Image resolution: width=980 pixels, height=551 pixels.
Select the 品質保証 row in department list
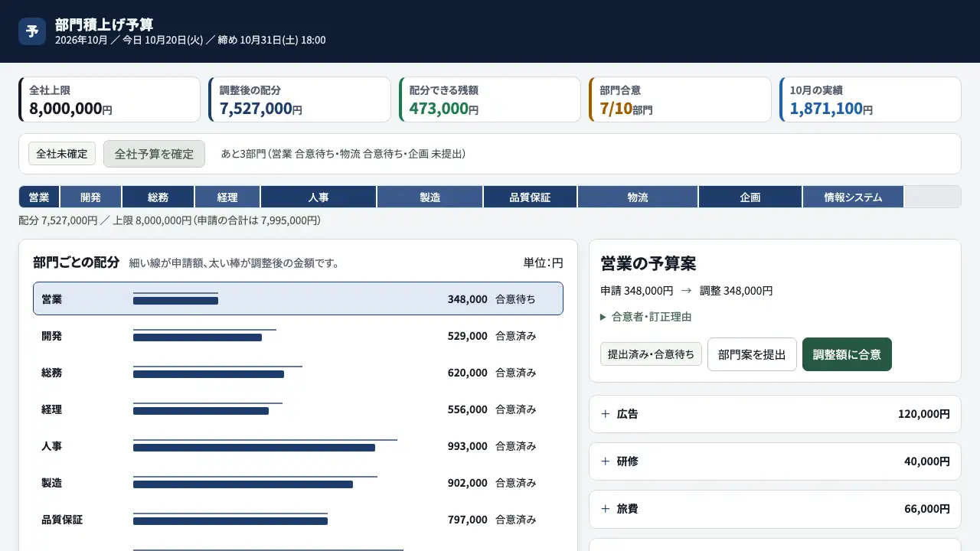[x=298, y=519]
